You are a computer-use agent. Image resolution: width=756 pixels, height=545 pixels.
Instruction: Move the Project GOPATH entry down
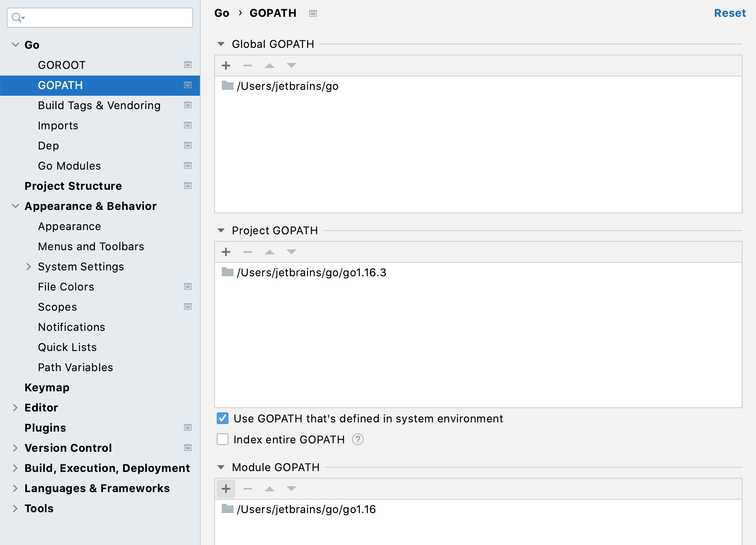point(291,252)
